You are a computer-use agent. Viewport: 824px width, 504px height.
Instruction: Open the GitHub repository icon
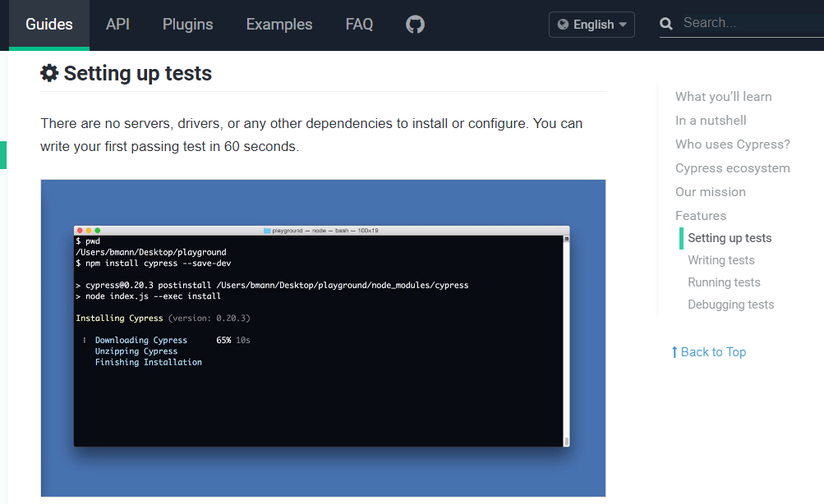click(416, 25)
